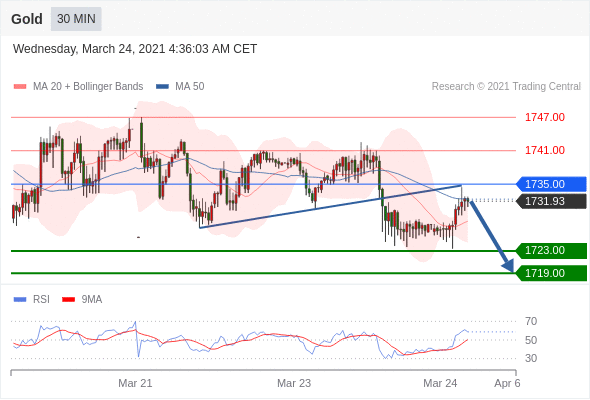590x400 pixels.
Task: Toggle the 9MA legend entry
Action: pyautogui.click(x=82, y=300)
